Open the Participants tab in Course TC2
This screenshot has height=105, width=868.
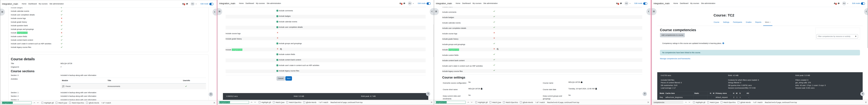pos(737,22)
